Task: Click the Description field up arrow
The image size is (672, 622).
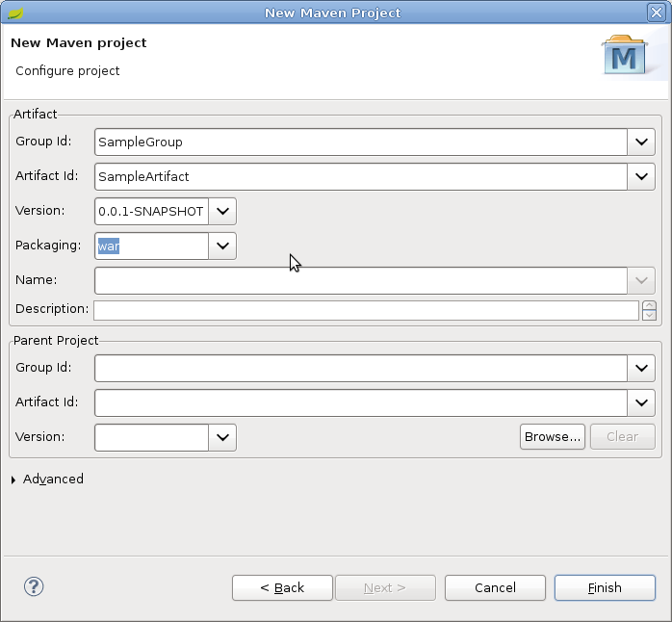Action: pyautogui.click(x=649, y=305)
